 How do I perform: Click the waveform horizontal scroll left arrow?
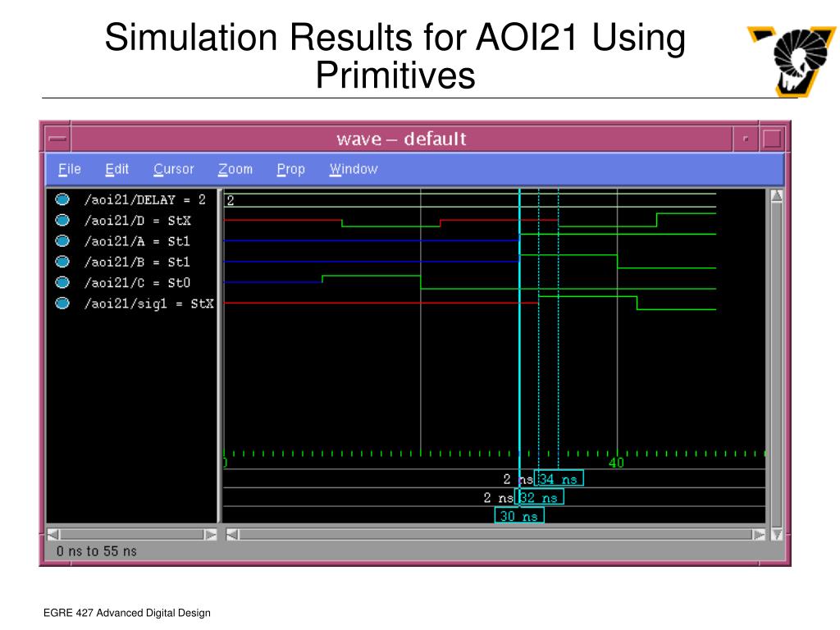click(x=232, y=534)
